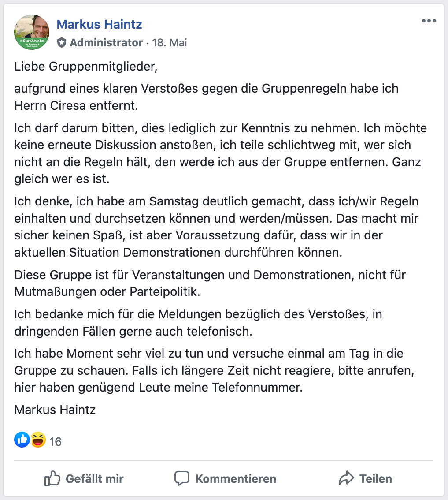
Task: Open the three-dot post options menu
Action: pos(429,21)
